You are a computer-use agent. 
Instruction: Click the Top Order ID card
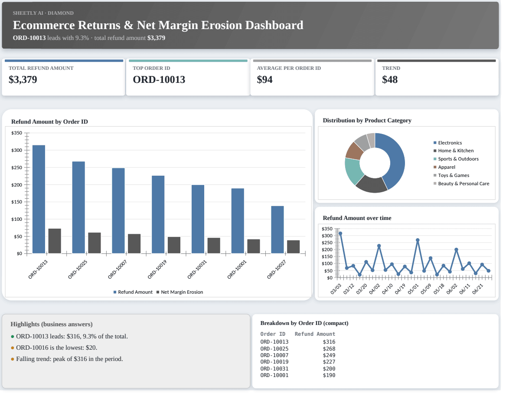point(188,77)
